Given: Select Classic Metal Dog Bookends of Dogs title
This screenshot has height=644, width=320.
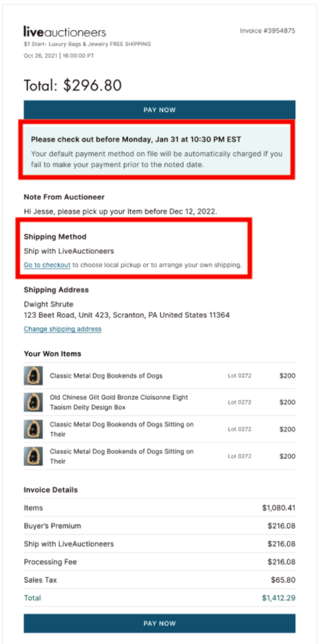Looking at the screenshot, I should (x=106, y=376).
